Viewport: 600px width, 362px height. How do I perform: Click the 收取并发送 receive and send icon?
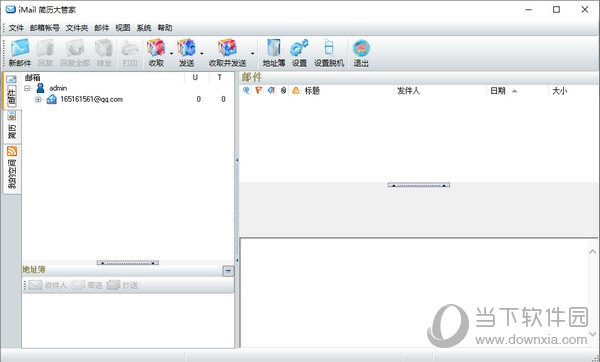[x=227, y=53]
